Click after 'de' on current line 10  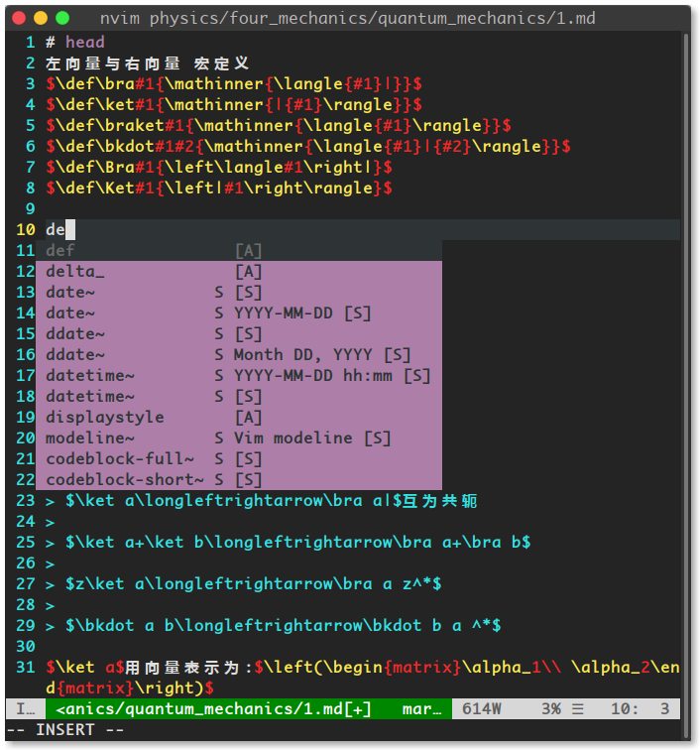[x=70, y=230]
